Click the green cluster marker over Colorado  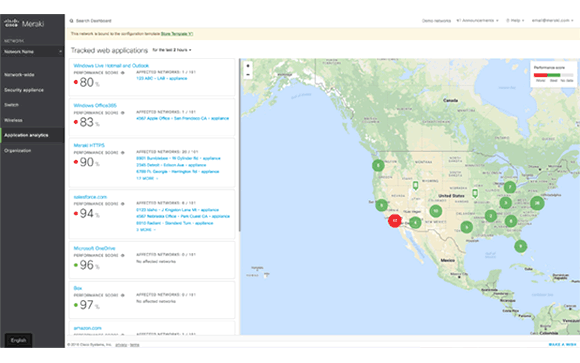(436, 211)
